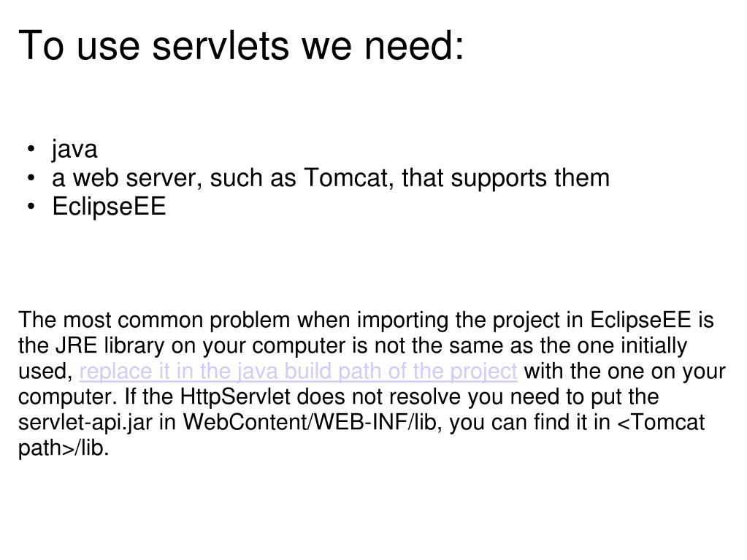Open the 'replace it in the java build path' link

pyautogui.click(x=298, y=372)
